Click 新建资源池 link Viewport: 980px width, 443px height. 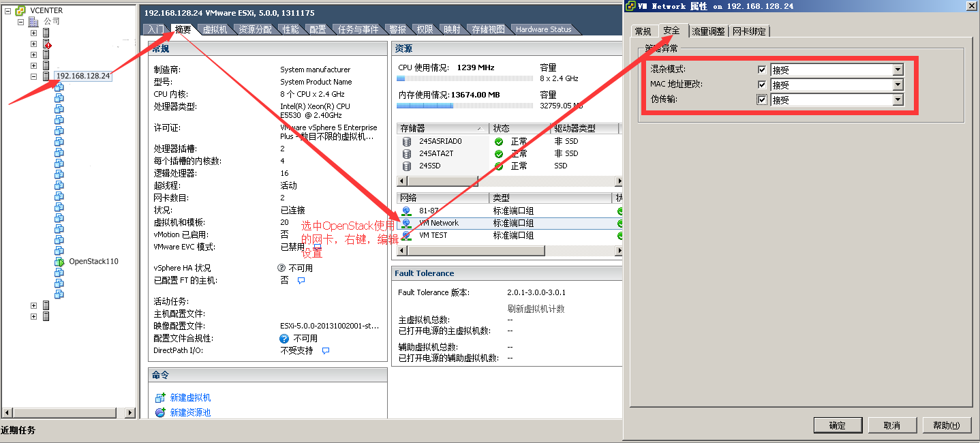tap(190, 412)
